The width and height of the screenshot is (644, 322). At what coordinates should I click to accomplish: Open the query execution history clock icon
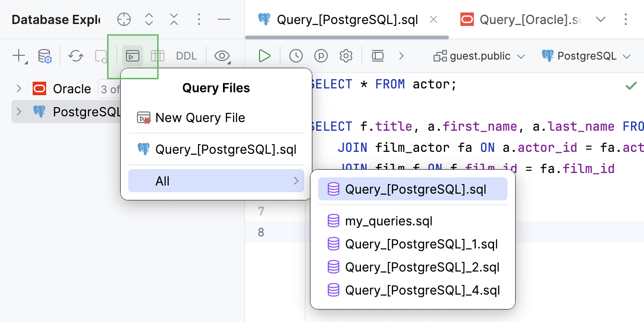point(297,56)
